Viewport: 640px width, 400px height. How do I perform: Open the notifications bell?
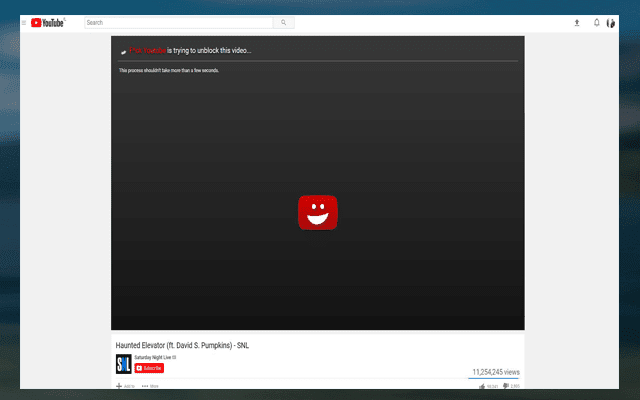point(596,22)
